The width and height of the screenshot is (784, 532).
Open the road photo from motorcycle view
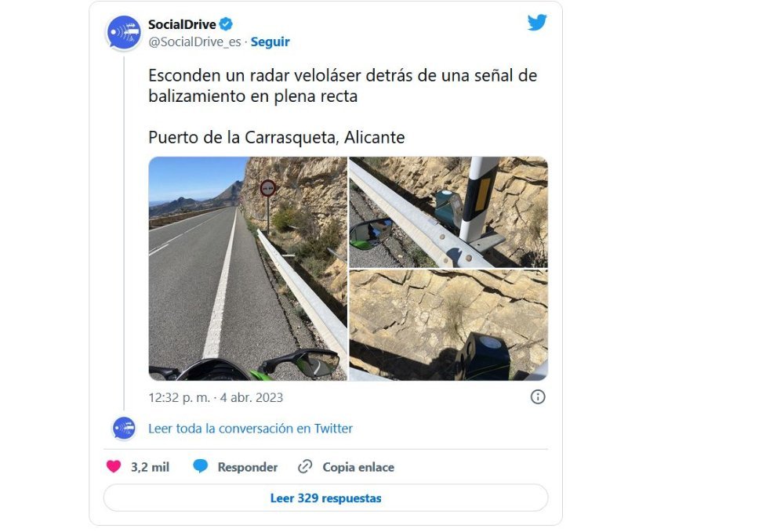click(x=248, y=269)
